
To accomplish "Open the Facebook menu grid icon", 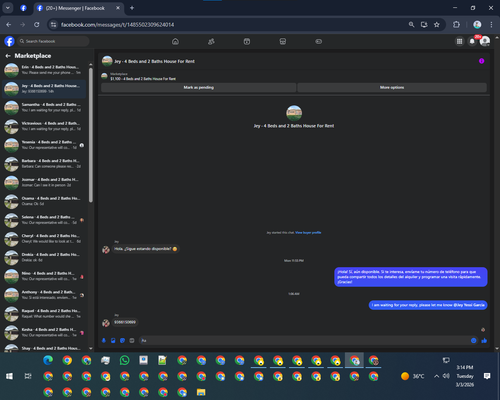I will pyautogui.click(x=459, y=41).
